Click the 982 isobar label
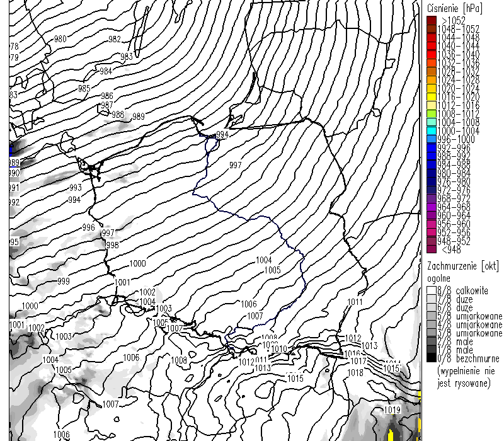The width and height of the screenshot is (504, 441). click(115, 39)
